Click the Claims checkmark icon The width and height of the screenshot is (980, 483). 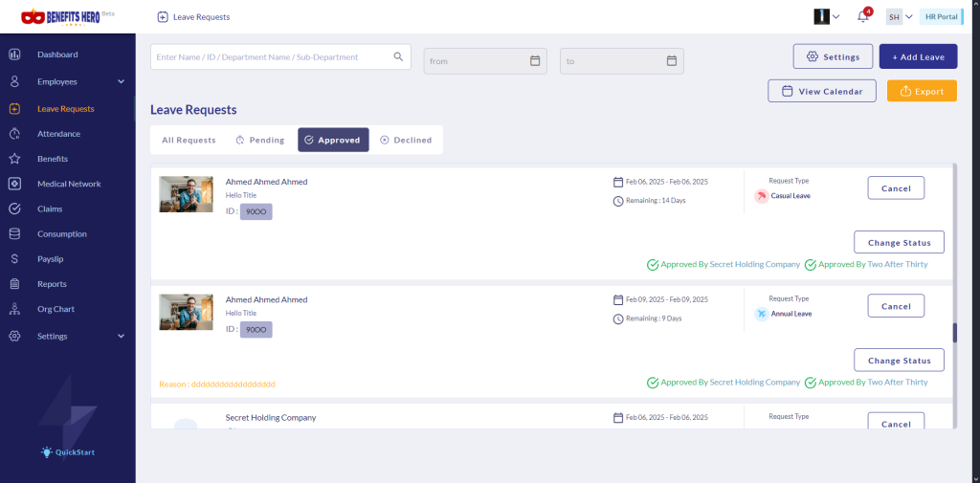15,209
